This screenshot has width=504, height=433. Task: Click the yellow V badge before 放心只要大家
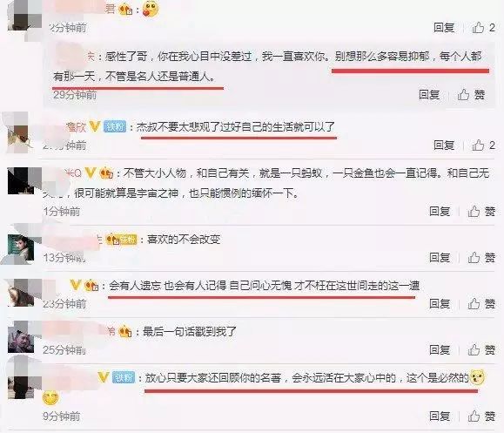(104, 377)
